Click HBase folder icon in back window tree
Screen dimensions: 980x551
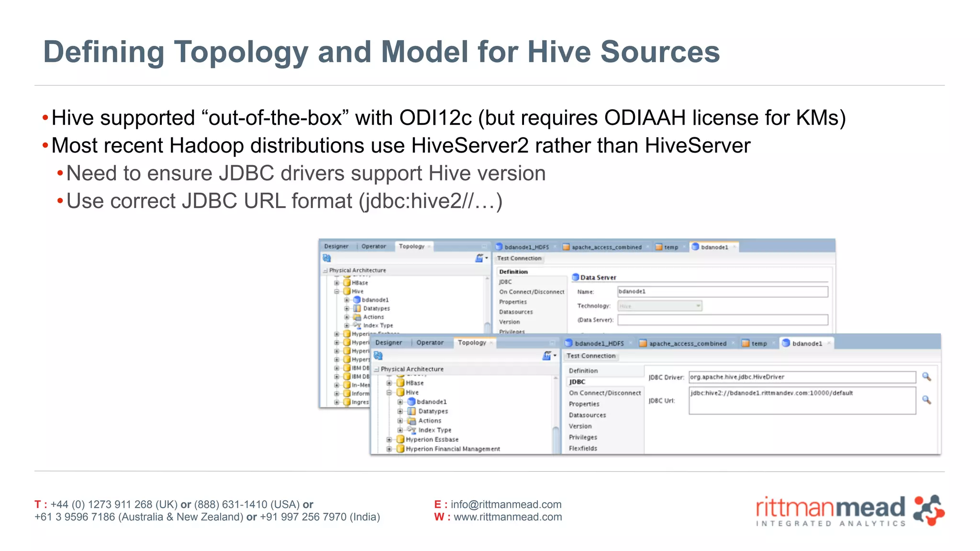tap(347, 283)
